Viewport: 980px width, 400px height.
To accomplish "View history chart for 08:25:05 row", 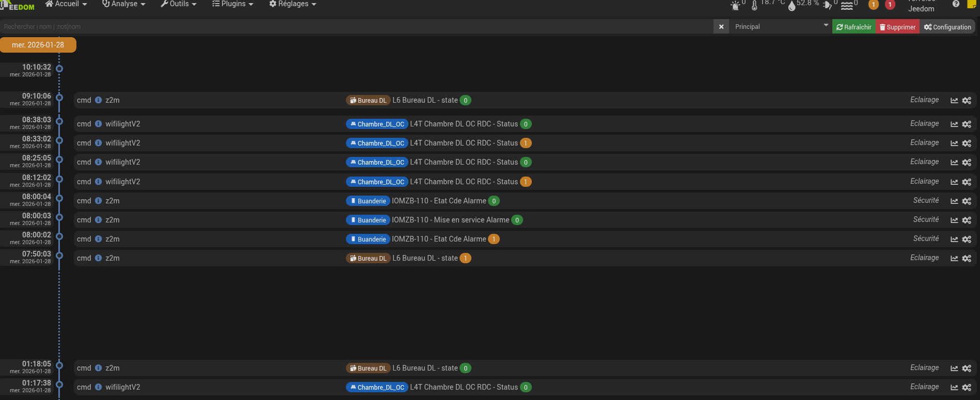I will click(x=954, y=163).
